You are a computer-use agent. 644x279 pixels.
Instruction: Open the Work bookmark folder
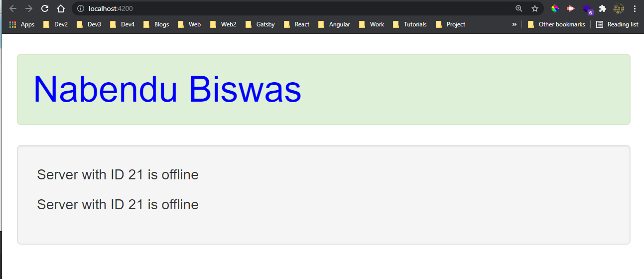[372, 24]
